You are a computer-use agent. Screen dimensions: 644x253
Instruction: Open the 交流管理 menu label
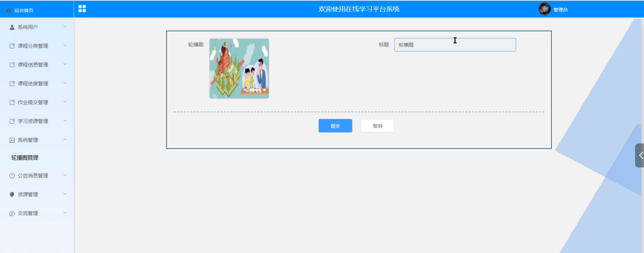point(28,213)
